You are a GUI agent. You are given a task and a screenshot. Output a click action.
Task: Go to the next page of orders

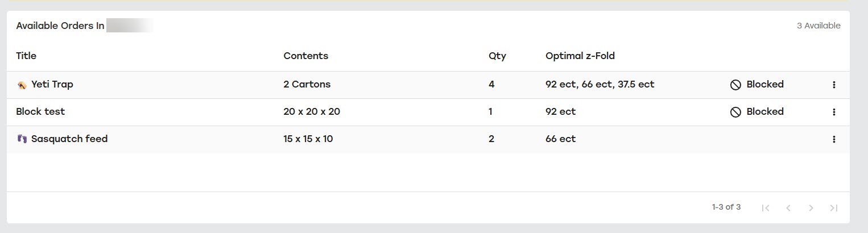811,208
